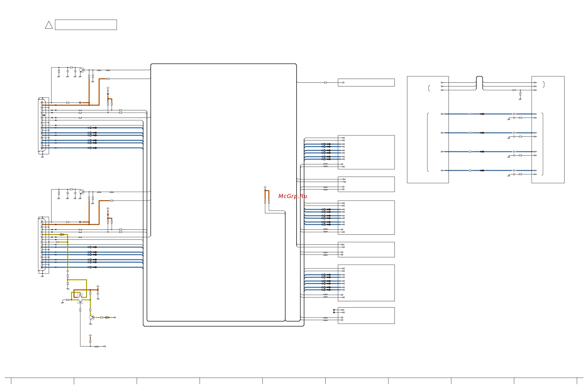Click the yellow hollow arrow next to the bottom transistor

(107, 317)
